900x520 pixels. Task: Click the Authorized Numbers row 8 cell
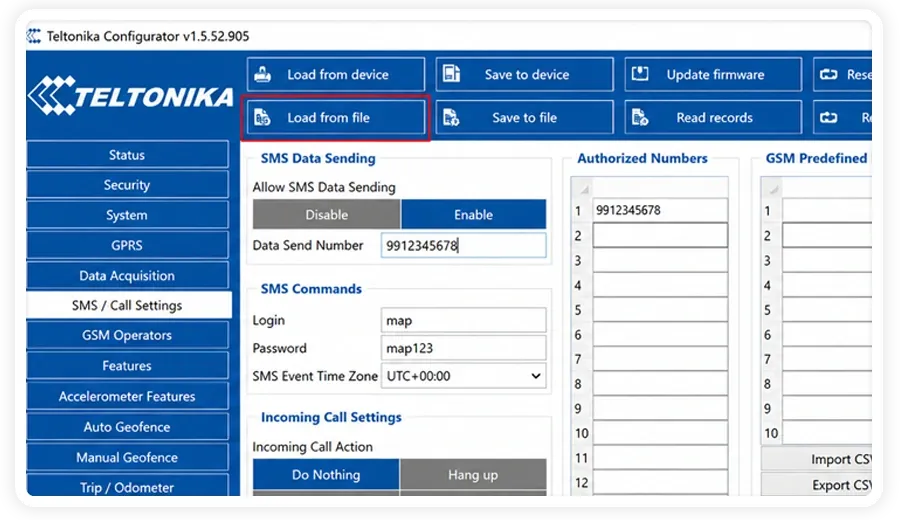660,383
